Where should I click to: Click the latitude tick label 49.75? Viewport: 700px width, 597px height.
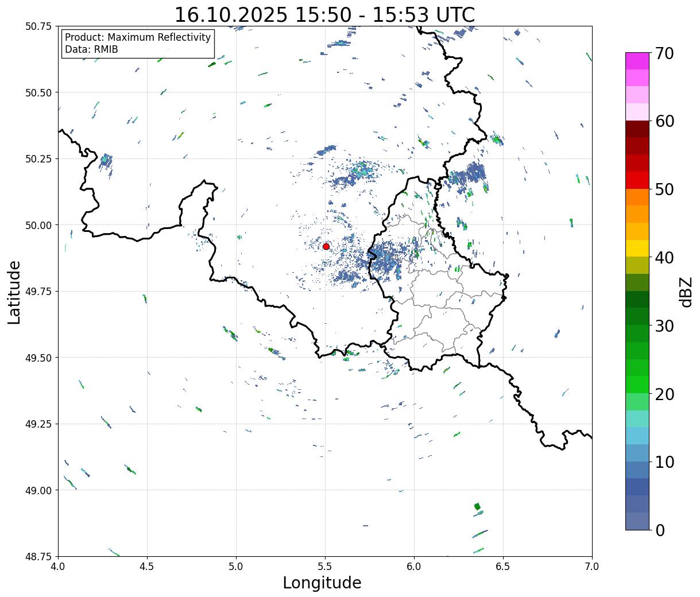coord(38,292)
